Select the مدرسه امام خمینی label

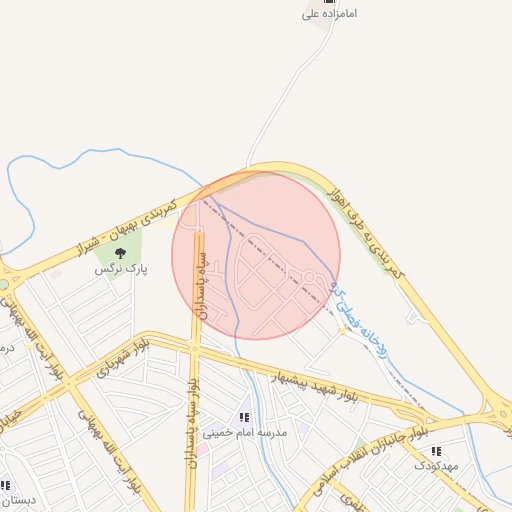tap(245, 432)
